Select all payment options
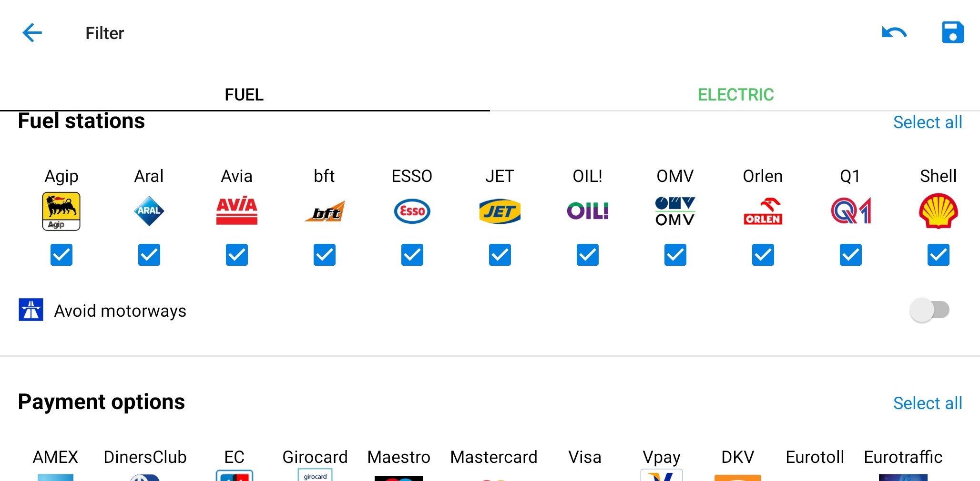This screenshot has width=980, height=481. point(928,403)
